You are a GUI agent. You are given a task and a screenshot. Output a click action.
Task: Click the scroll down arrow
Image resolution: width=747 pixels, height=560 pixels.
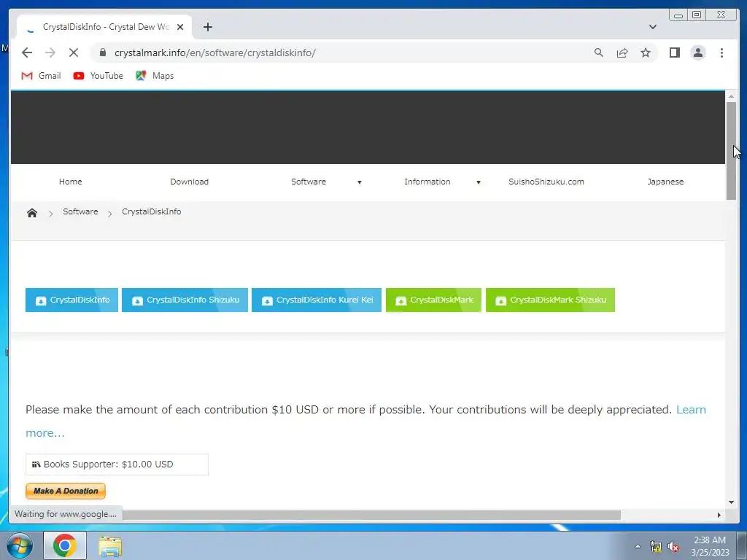[x=731, y=502]
